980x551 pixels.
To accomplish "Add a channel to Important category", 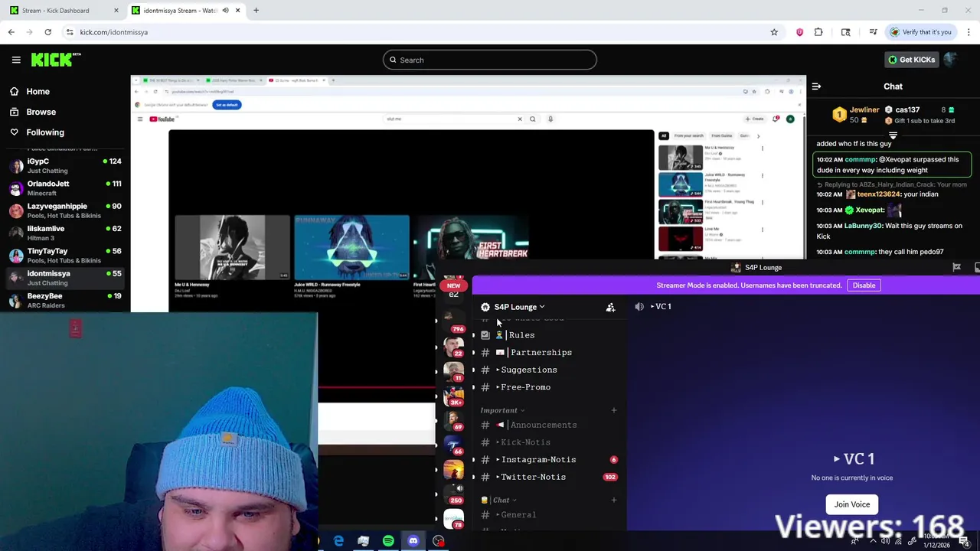I will (613, 411).
